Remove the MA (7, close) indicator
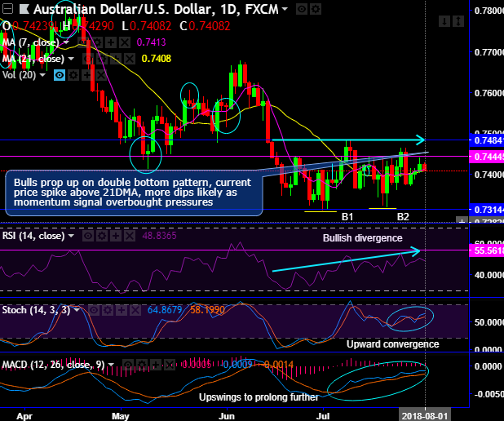Image resolution: width=504 pixels, height=421 pixels. click(x=125, y=42)
